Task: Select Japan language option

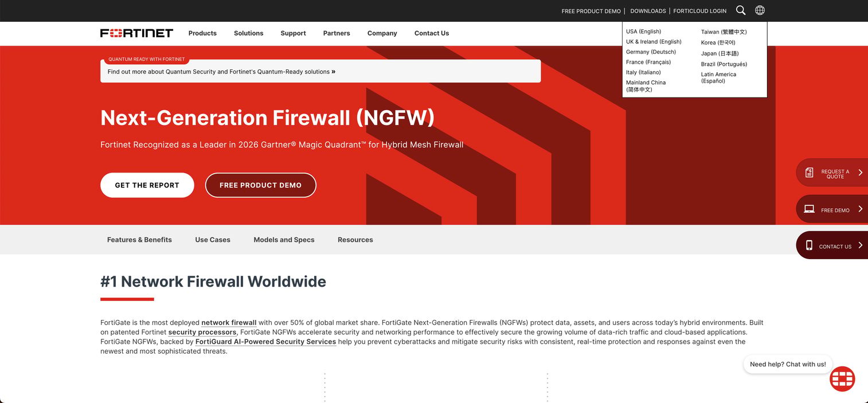Action: point(720,53)
